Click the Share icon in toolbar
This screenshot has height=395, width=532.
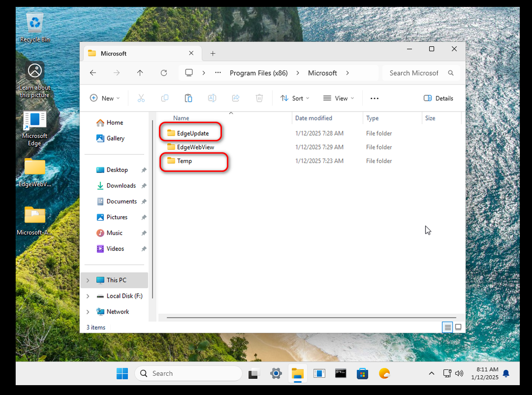pos(236,98)
